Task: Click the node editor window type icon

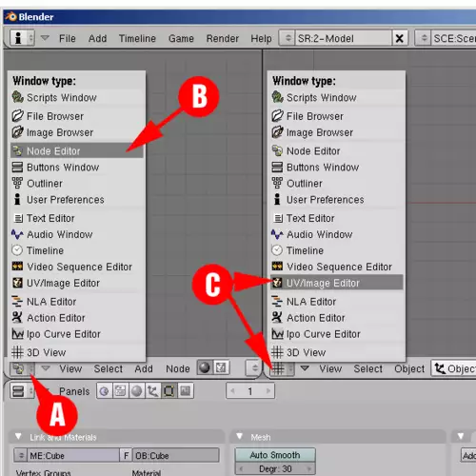Action: click(x=19, y=368)
